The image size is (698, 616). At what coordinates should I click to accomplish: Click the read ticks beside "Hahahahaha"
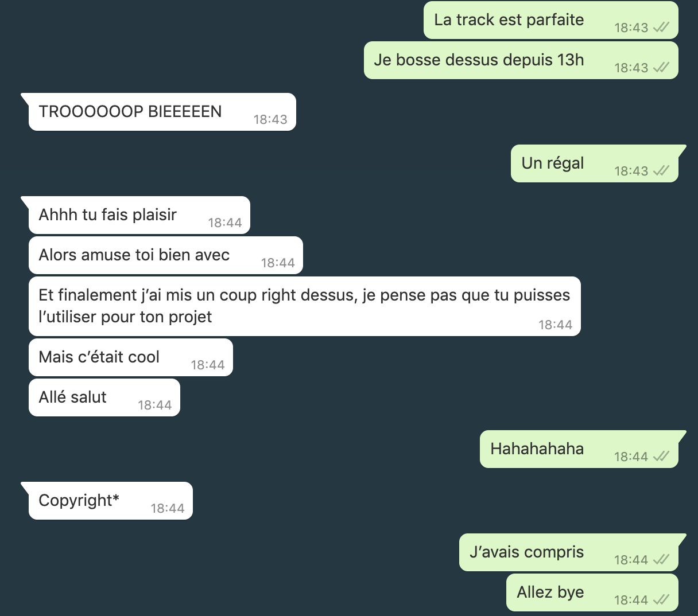(661, 457)
